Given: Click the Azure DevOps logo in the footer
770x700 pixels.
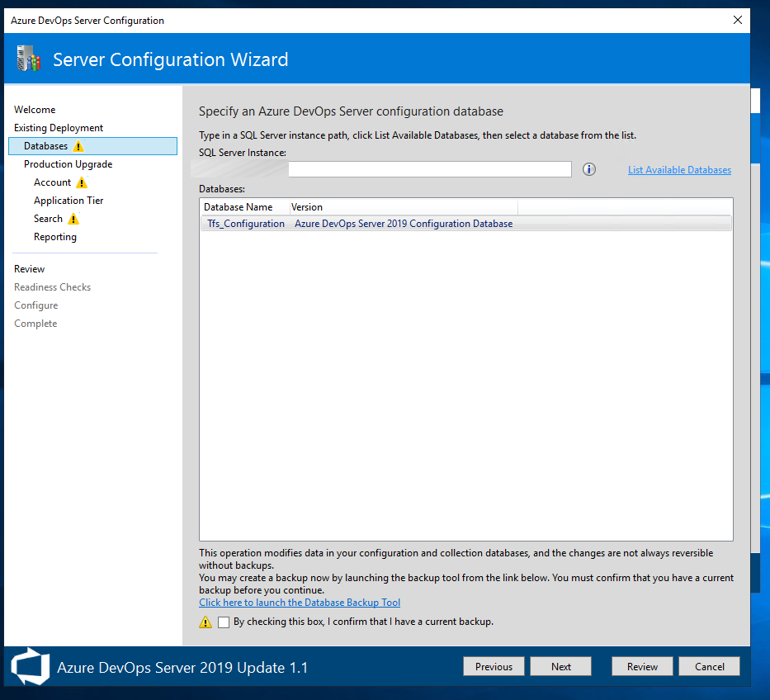Looking at the screenshot, I should tap(31, 667).
